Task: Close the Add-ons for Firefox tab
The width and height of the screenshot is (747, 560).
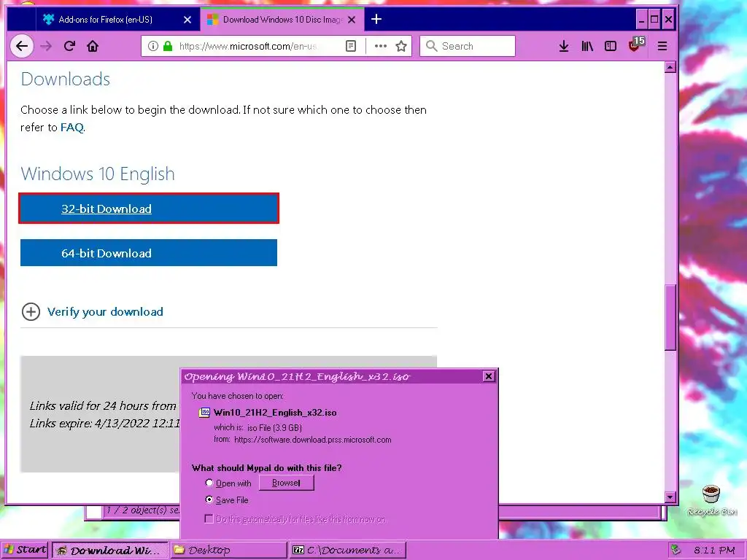Action: click(x=187, y=20)
